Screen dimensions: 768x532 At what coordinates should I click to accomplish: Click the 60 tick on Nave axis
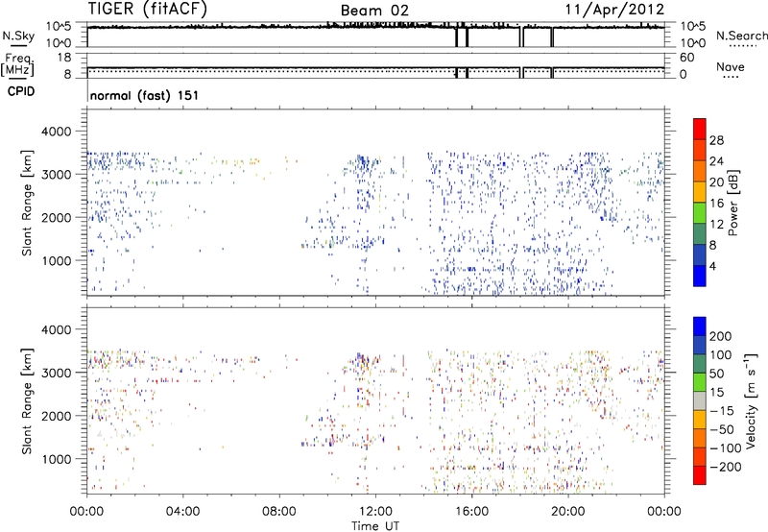tap(686, 58)
